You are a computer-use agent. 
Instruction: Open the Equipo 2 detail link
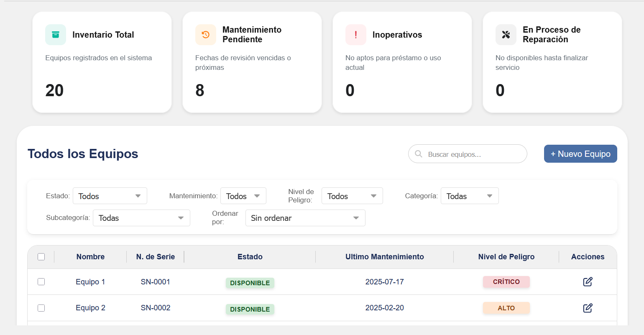tap(90, 308)
